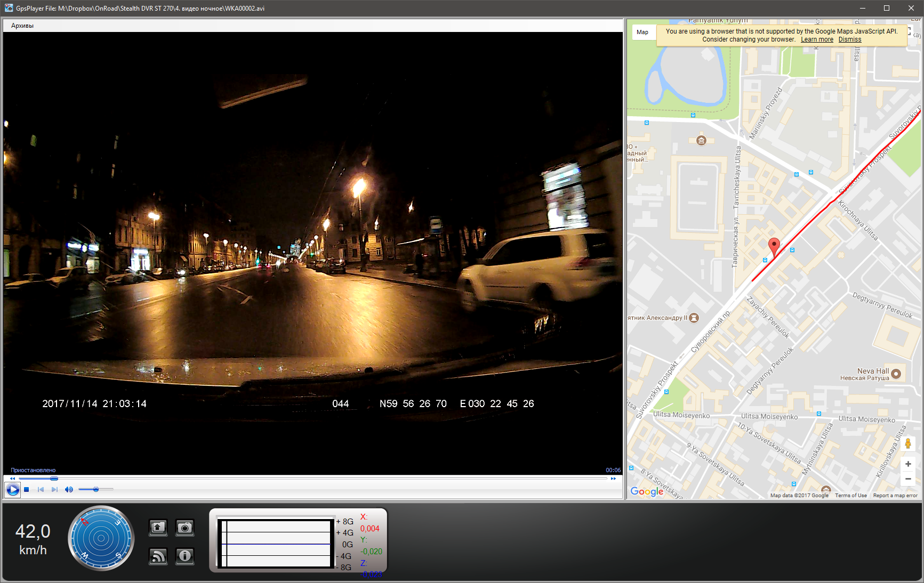Open the Архивы menu
924x583 pixels.
tap(22, 26)
